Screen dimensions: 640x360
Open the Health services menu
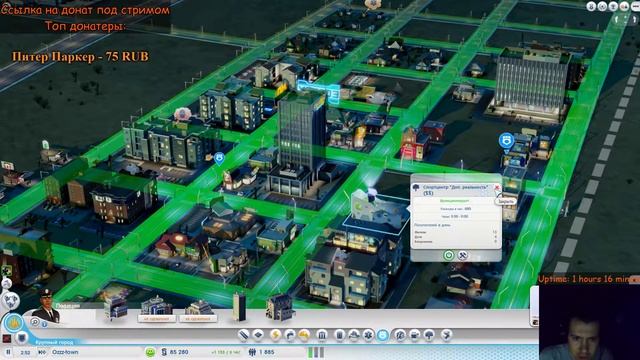(x=368, y=335)
